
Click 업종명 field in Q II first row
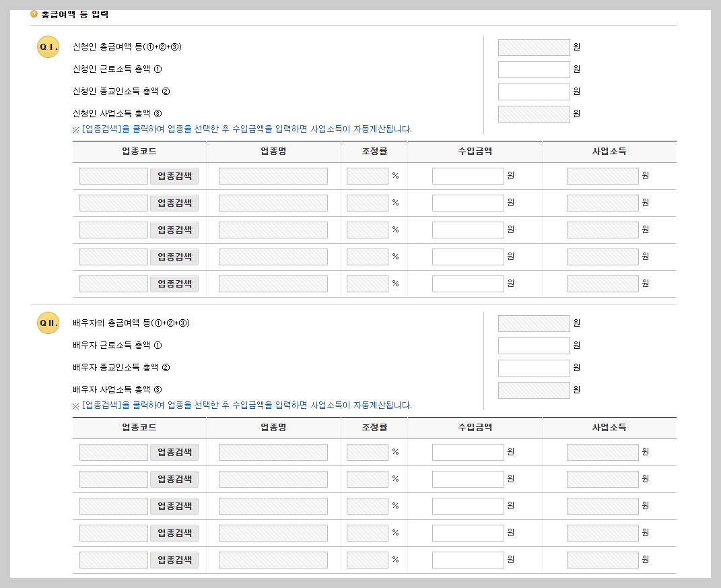point(273,452)
